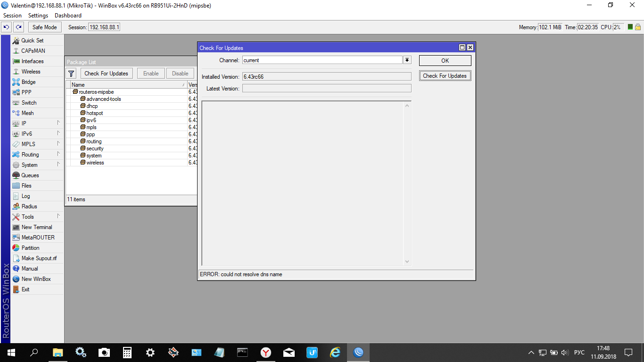Click the Disable button in Package List
The width and height of the screenshot is (644, 362).
coord(180,74)
